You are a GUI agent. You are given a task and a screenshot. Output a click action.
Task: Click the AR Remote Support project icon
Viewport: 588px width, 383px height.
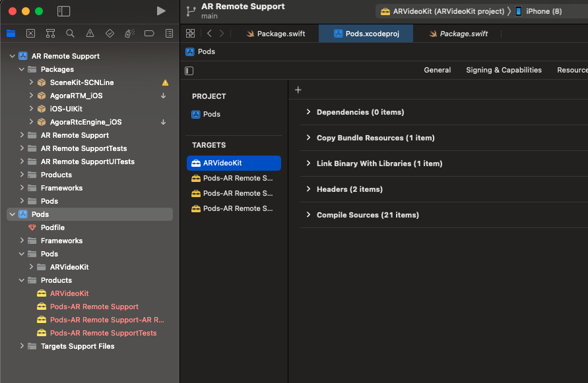point(23,56)
